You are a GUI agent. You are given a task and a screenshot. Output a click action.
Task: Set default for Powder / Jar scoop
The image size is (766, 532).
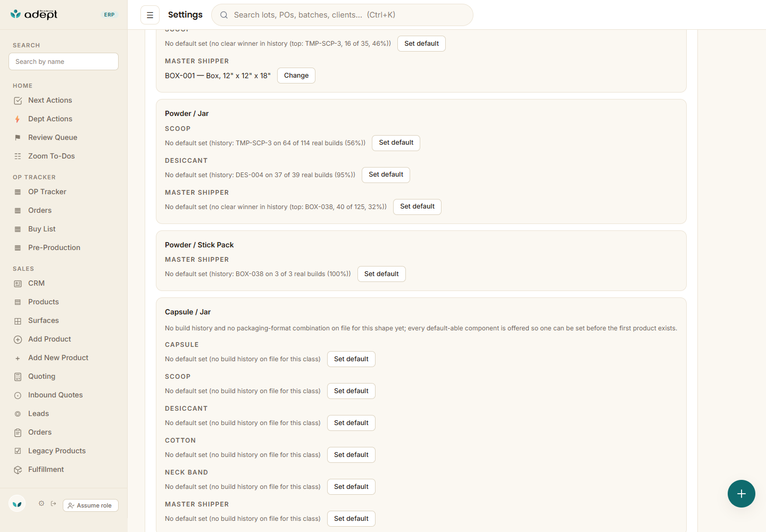click(396, 143)
